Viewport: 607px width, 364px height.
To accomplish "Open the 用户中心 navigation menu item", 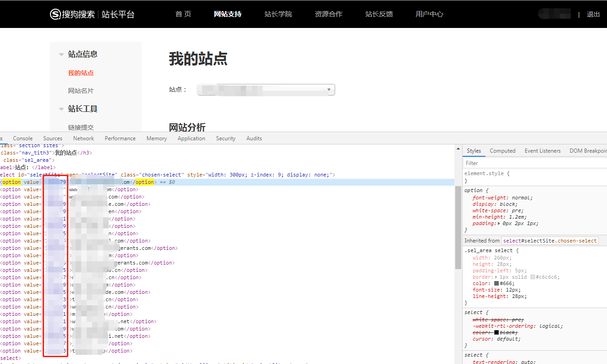I will (x=429, y=14).
